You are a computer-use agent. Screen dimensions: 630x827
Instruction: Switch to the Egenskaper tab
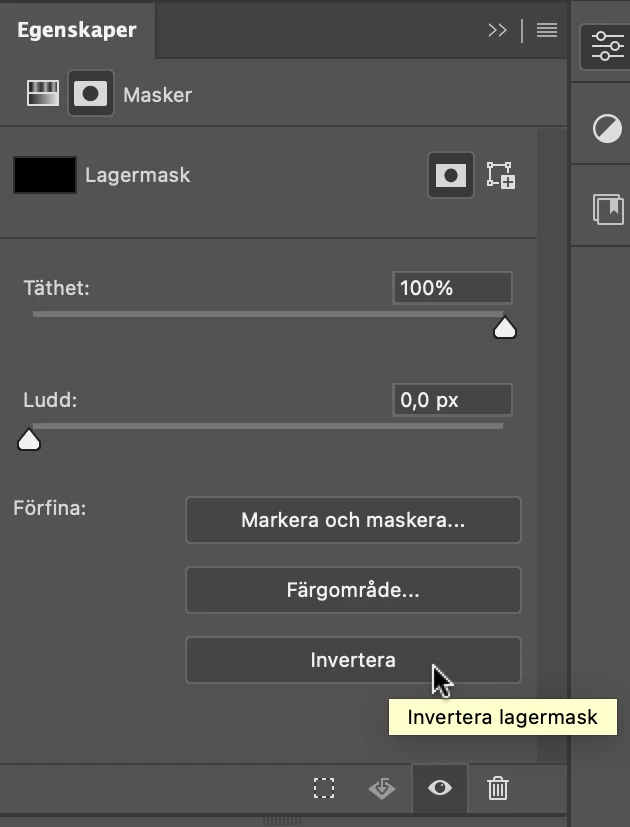click(77, 30)
